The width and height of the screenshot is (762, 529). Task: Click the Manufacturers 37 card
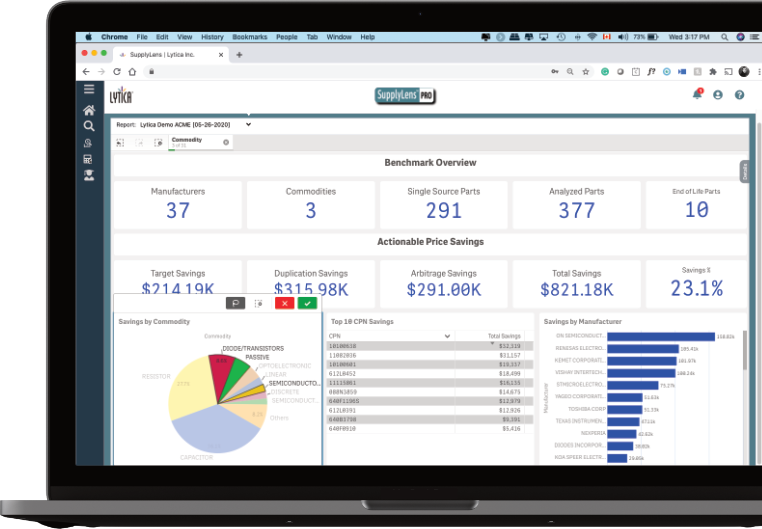[178, 205]
